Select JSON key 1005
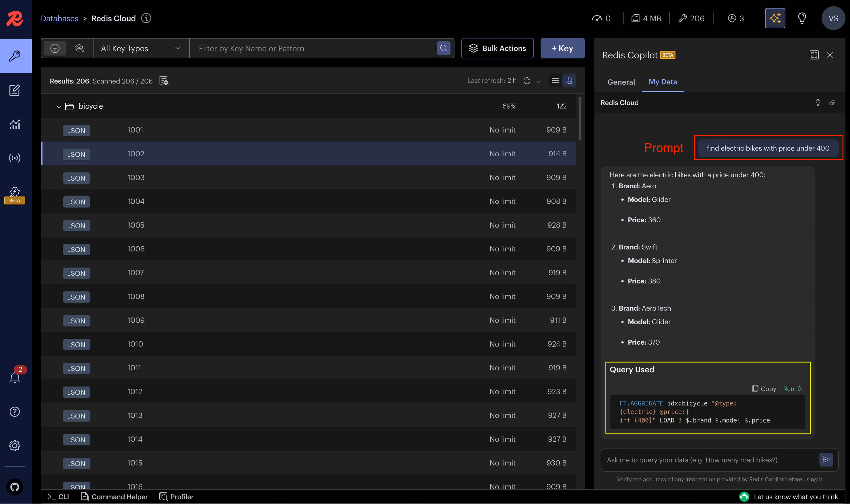Image resolution: width=850 pixels, height=504 pixels. [x=308, y=225]
